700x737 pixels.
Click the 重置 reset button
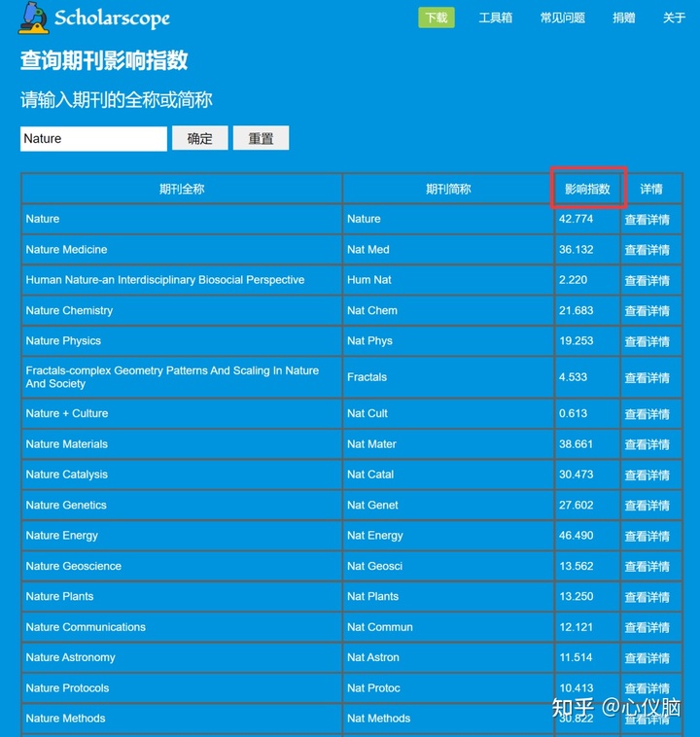pos(261,138)
